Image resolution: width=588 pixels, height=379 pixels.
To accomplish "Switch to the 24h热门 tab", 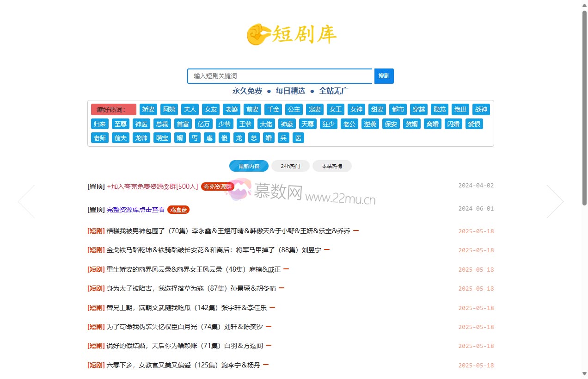I will tap(290, 166).
